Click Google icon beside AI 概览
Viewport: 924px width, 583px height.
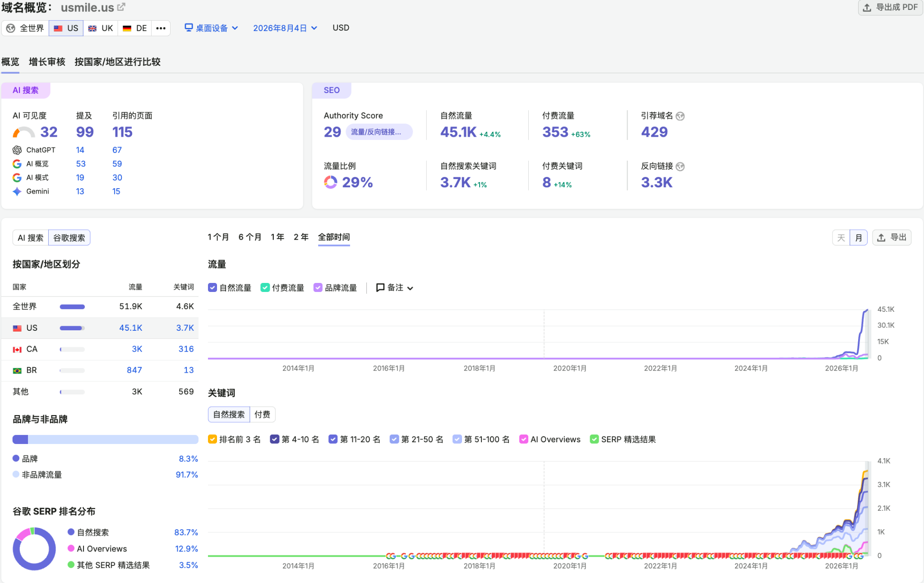(17, 164)
